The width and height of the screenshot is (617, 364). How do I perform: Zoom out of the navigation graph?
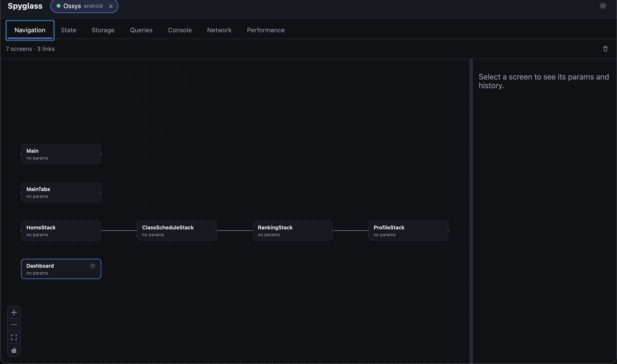[x=14, y=325]
